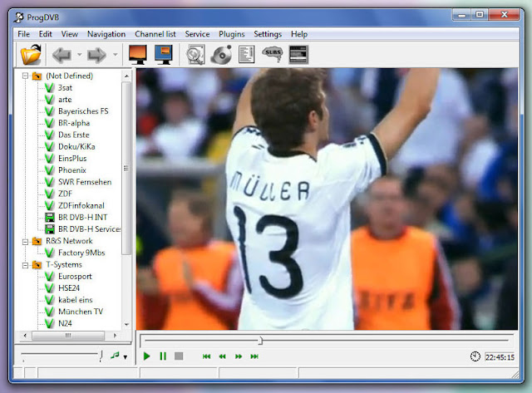Collapse the (Not Defined) folder
Viewport: 532px width, 393px height.
pos(25,76)
